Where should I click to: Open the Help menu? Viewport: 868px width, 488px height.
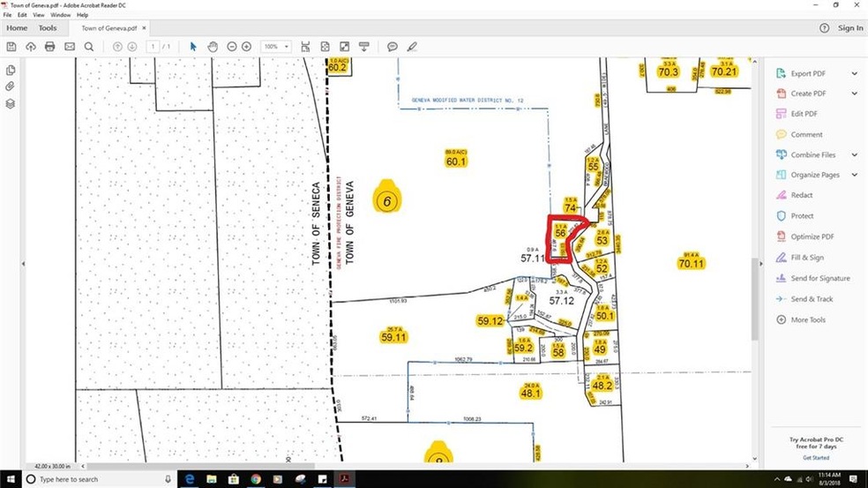pos(83,15)
